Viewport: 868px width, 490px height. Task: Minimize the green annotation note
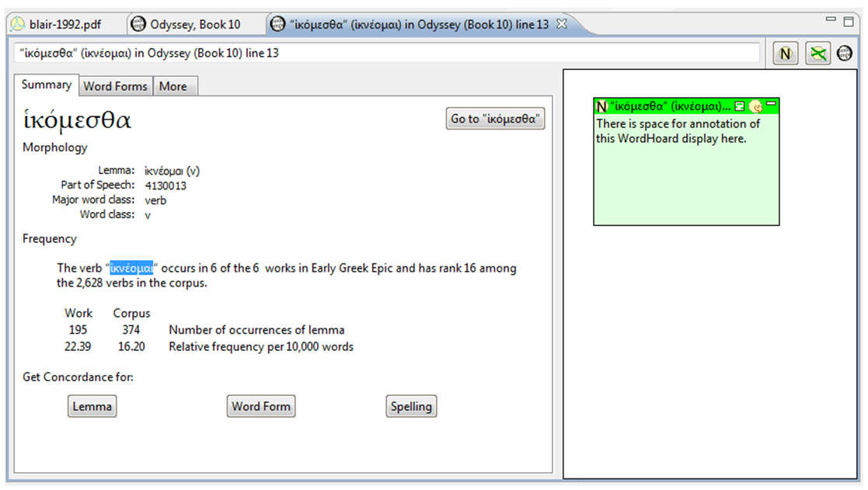[x=771, y=103]
